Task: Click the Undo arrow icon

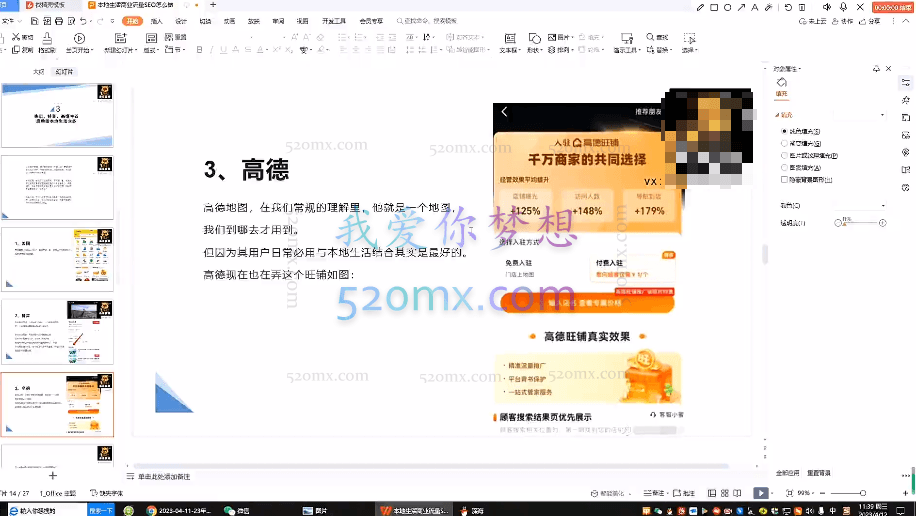Action: 84,21
